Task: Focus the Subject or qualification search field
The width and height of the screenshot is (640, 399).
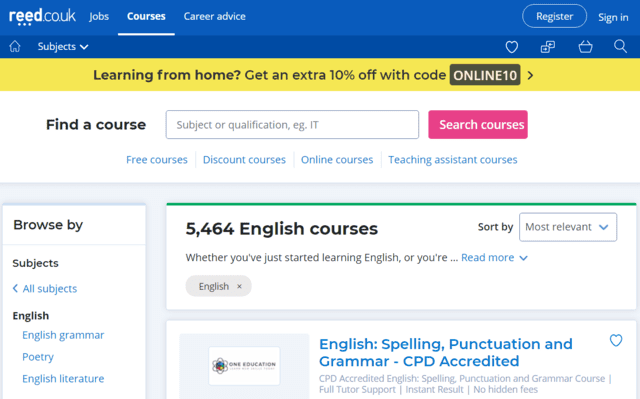Action: (292, 124)
